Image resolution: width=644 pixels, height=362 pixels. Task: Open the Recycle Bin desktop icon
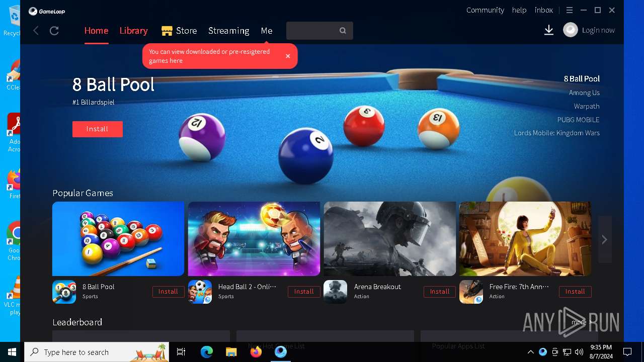(x=12, y=20)
